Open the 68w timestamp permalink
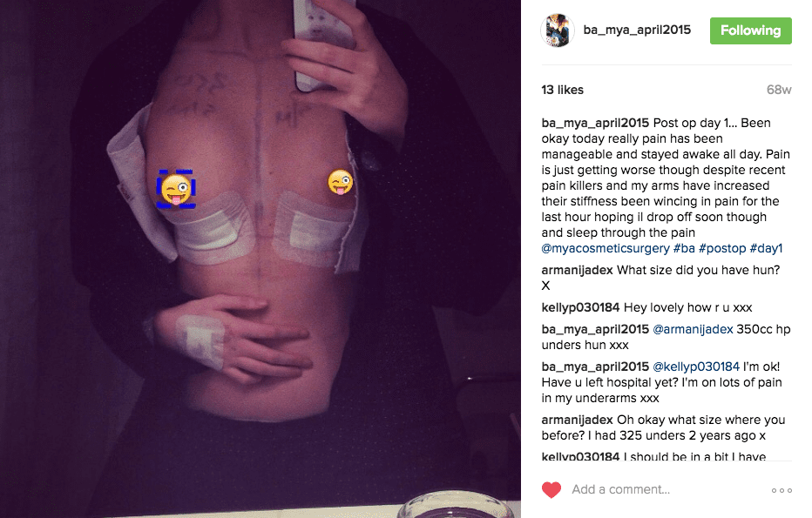 point(779,90)
